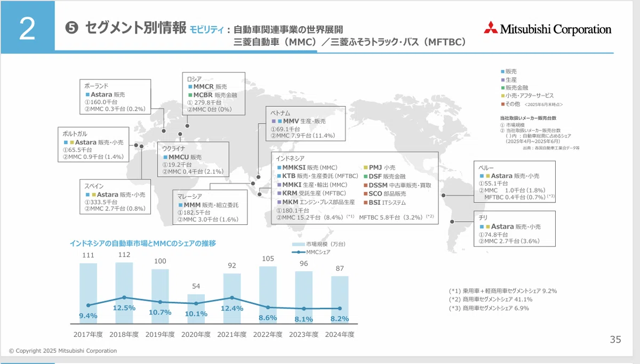
Task: Click the MMCR 販売 entry in ロシア box
Action: pyautogui.click(x=207, y=86)
